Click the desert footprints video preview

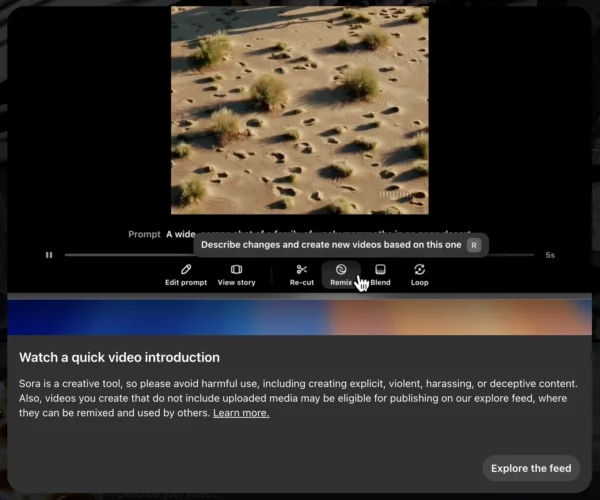coord(299,110)
